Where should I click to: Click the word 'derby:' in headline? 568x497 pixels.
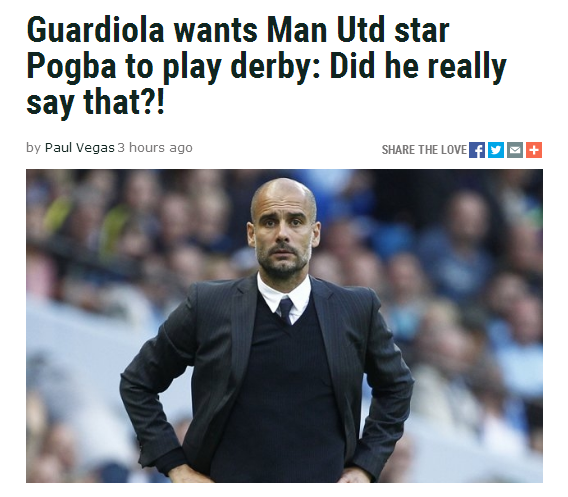point(276,66)
